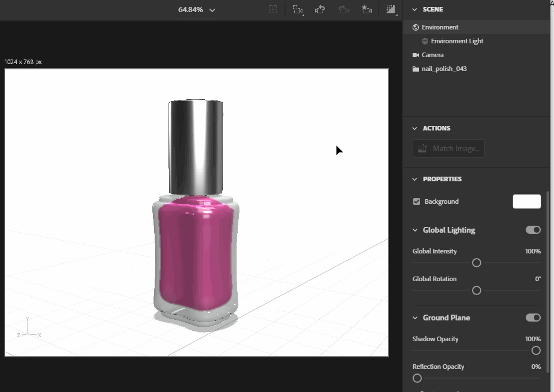The height and width of the screenshot is (392, 554).
Task: Collapse the PROPERTIES section
Action: (x=415, y=179)
